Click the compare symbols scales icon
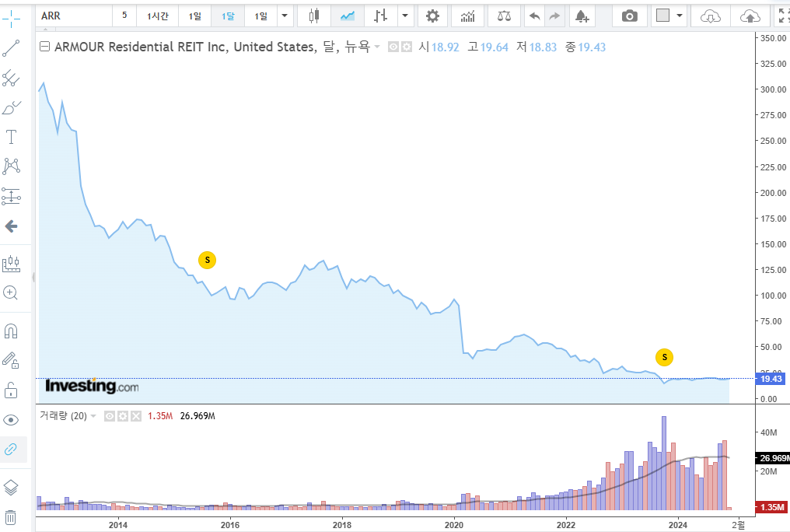The width and height of the screenshot is (790, 532). (504, 16)
